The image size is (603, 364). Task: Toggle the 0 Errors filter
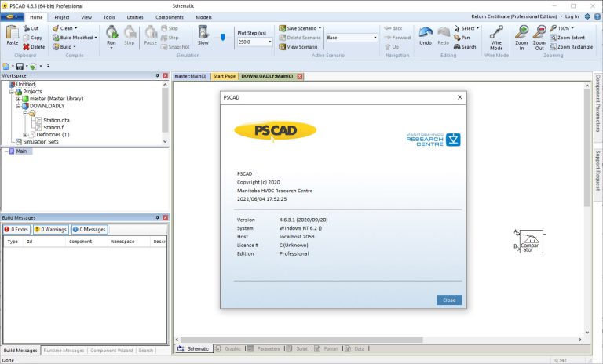click(x=16, y=230)
